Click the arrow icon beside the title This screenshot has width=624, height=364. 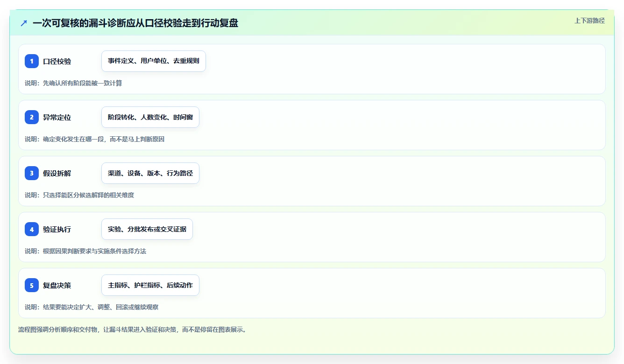(24, 23)
